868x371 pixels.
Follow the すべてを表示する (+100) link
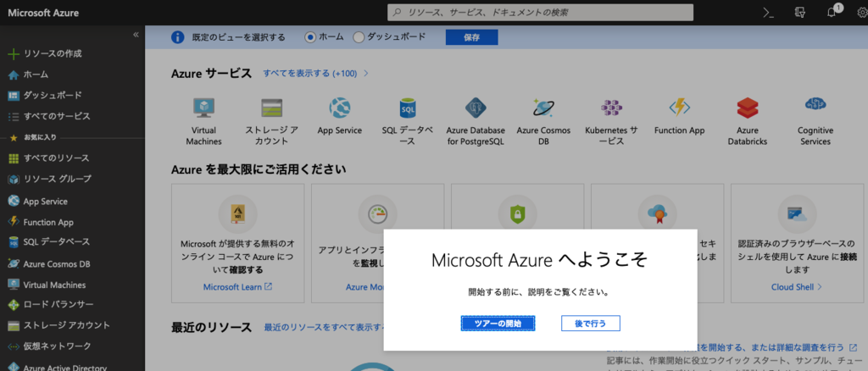310,73
